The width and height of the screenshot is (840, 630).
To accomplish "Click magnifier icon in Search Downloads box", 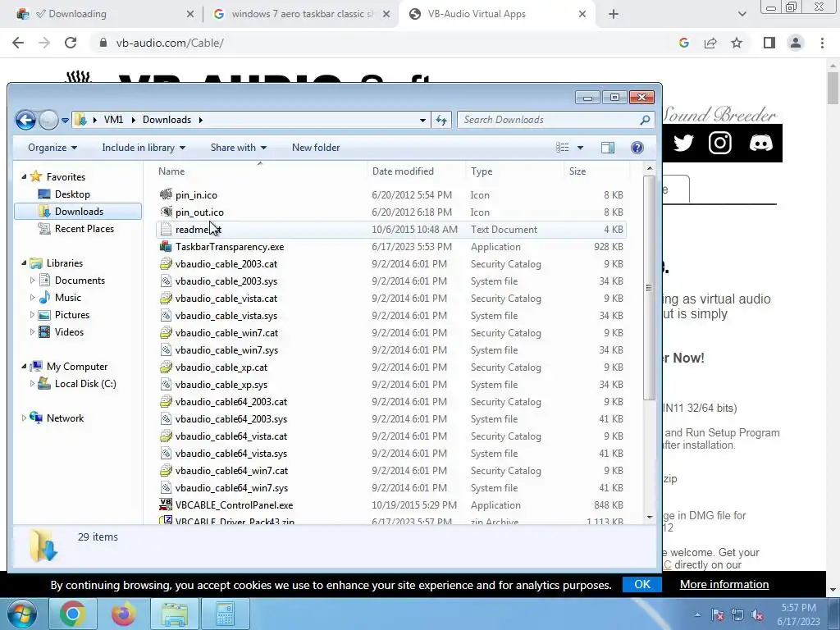I will point(645,120).
